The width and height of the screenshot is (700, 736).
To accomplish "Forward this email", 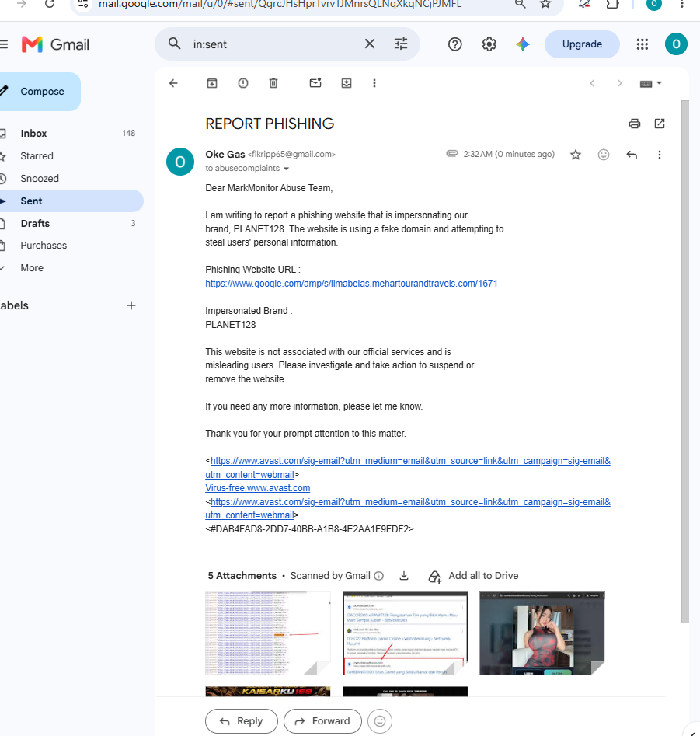I will pos(322,721).
